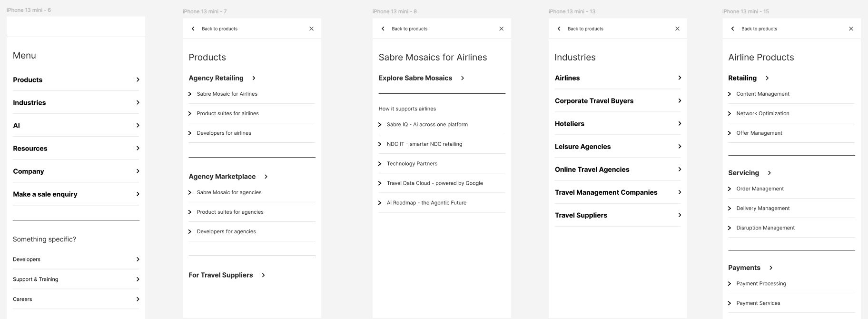Viewport: 868px width, 319px height.
Task: Click chevron next to Retailing heading
Action: 767,78
